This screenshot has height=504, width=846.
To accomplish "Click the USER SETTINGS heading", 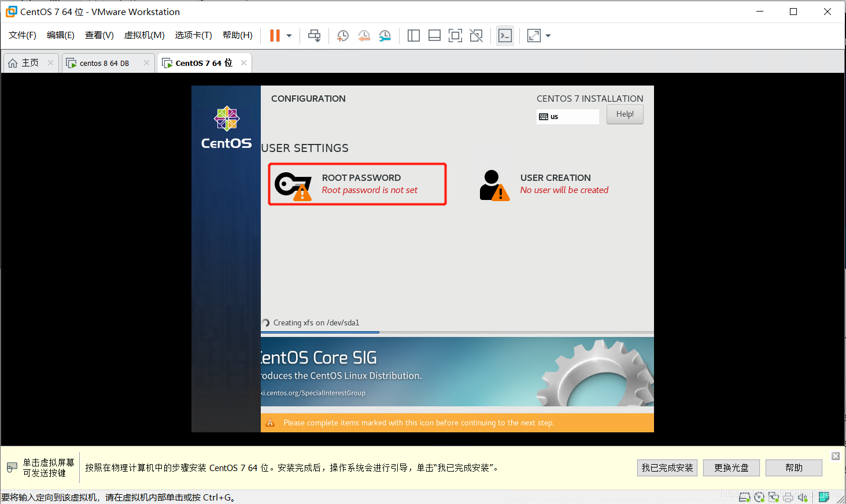I will pyautogui.click(x=305, y=149).
